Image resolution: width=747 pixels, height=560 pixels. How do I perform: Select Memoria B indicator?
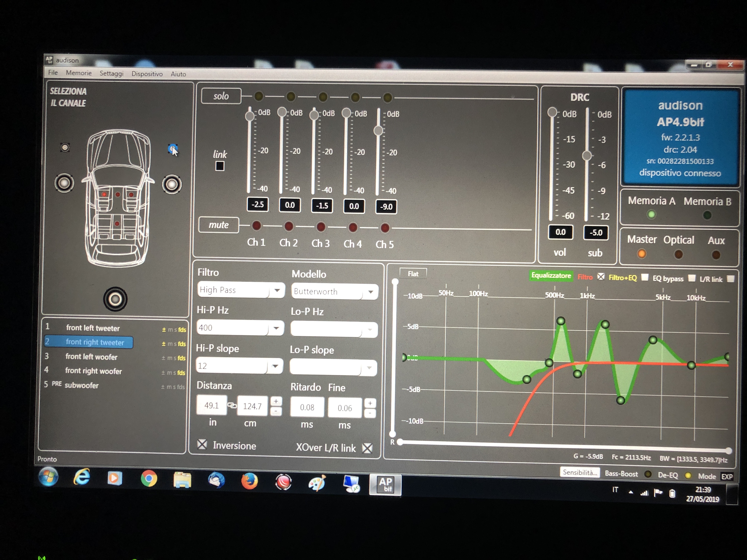pyautogui.click(x=707, y=215)
